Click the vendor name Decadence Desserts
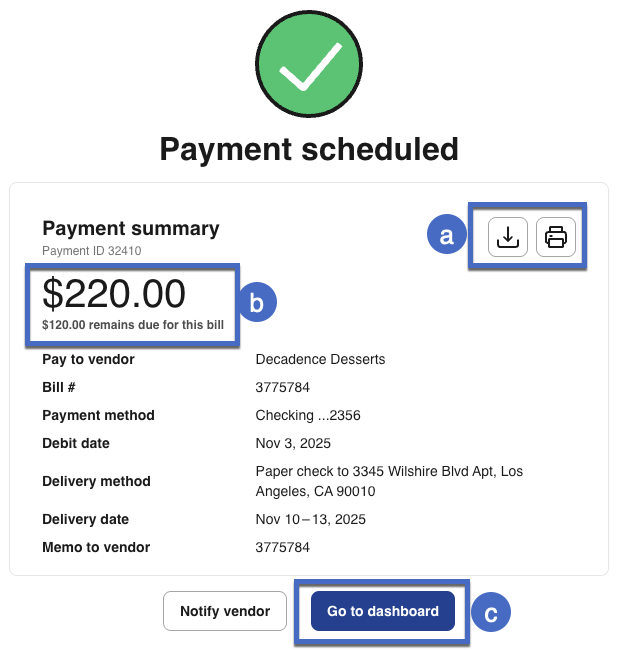This screenshot has height=651, width=619. click(320, 359)
